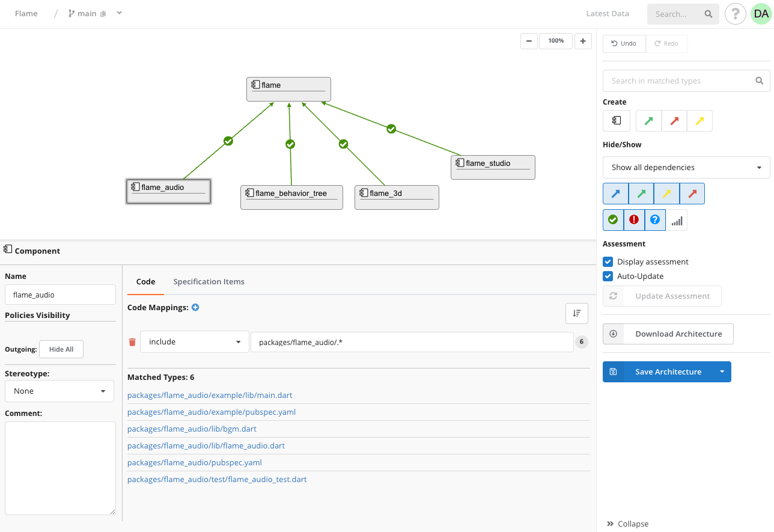
Task: Click the zoom in plus button
Action: [583, 41]
